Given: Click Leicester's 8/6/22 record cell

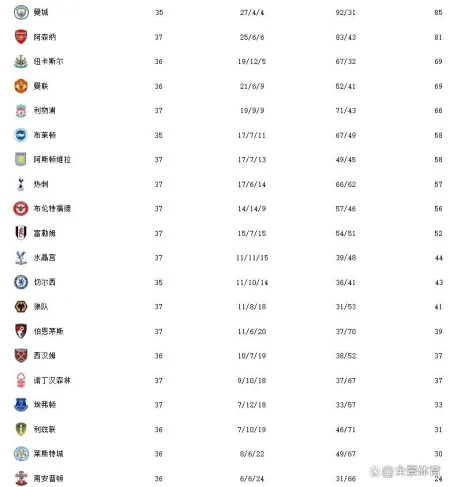Looking at the screenshot, I should click(x=252, y=454).
